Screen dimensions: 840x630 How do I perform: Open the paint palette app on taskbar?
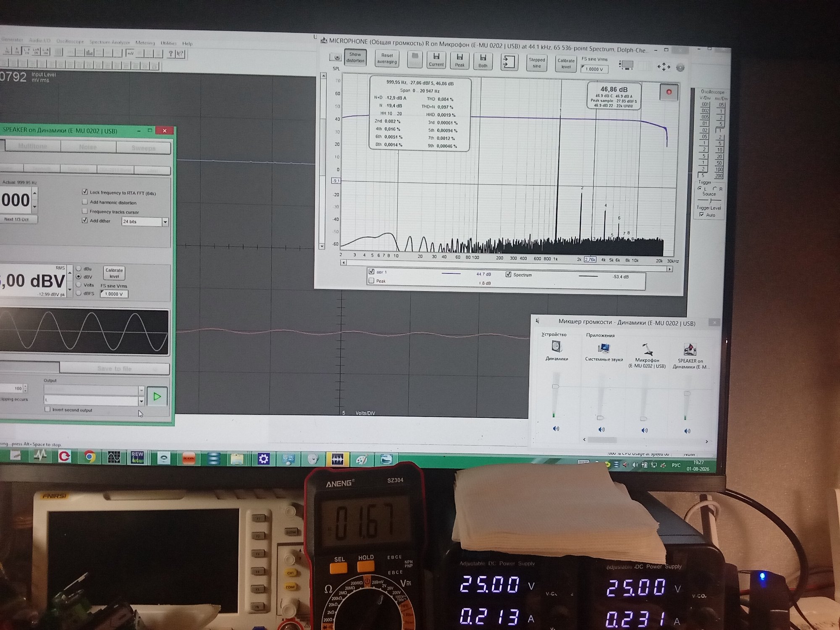tap(362, 460)
